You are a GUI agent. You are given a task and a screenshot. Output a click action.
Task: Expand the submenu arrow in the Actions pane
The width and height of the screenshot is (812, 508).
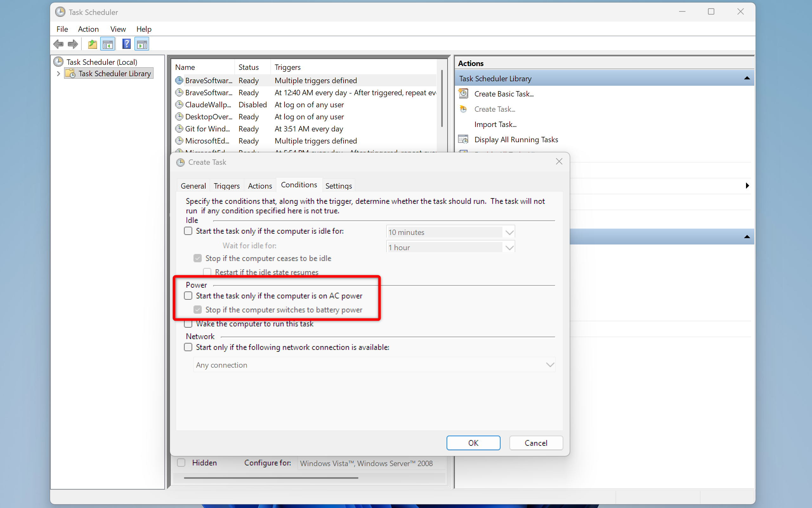point(747,185)
